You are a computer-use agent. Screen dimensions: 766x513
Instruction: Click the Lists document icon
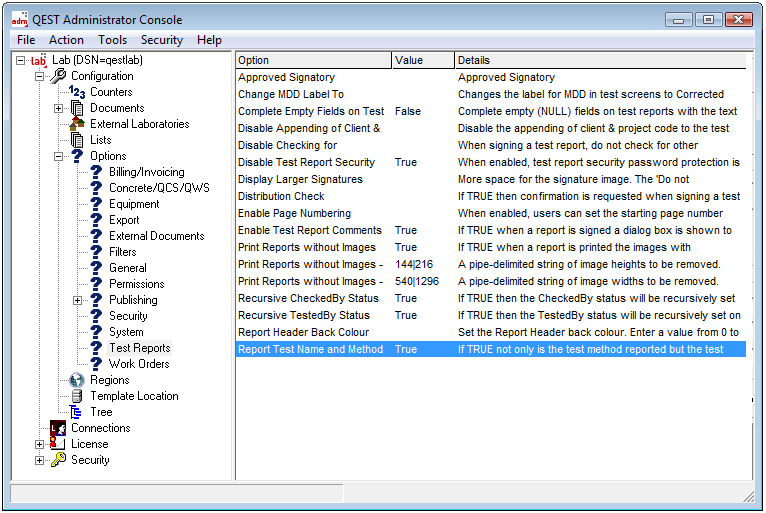77,140
